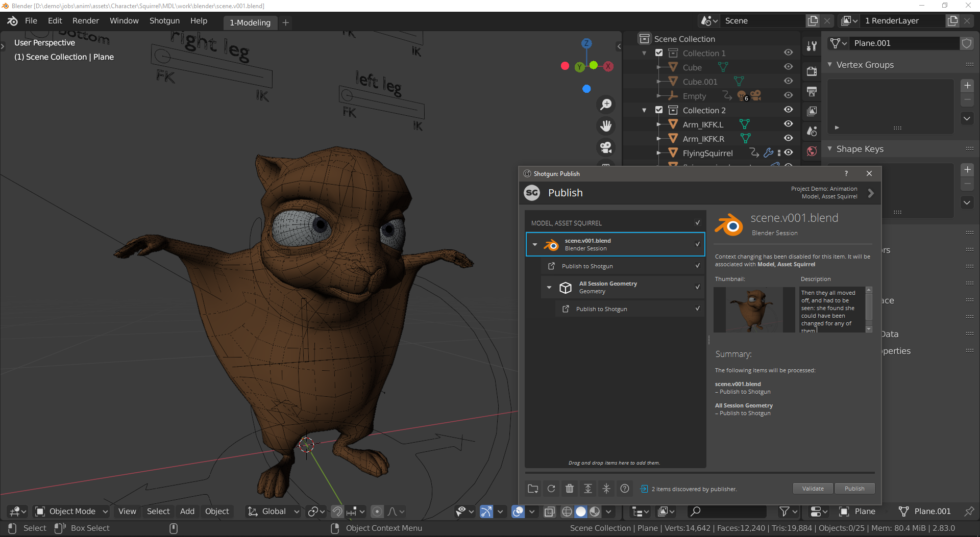
Task: Click the Pan hand icon in viewport
Action: click(x=606, y=126)
